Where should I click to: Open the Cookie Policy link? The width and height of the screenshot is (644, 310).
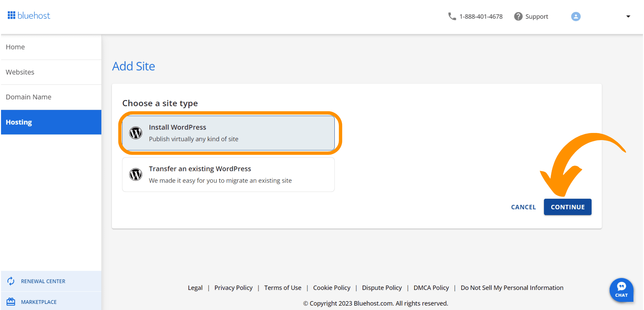point(332,288)
